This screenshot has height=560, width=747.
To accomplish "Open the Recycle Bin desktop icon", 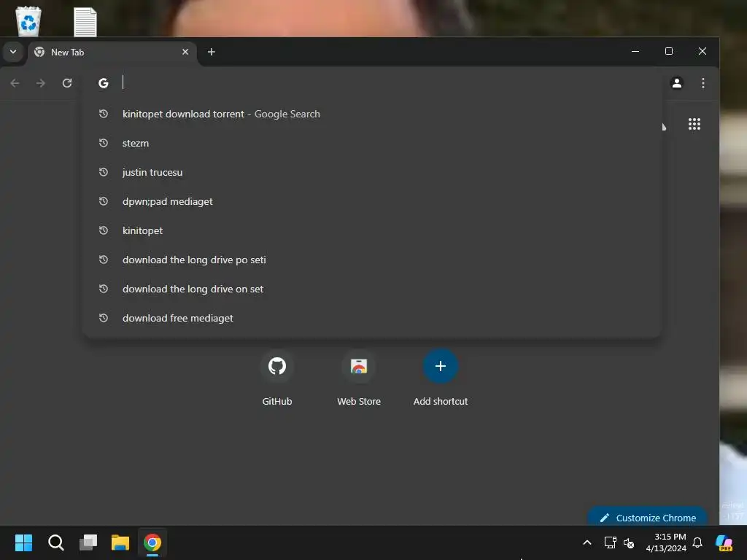I will coord(28,21).
